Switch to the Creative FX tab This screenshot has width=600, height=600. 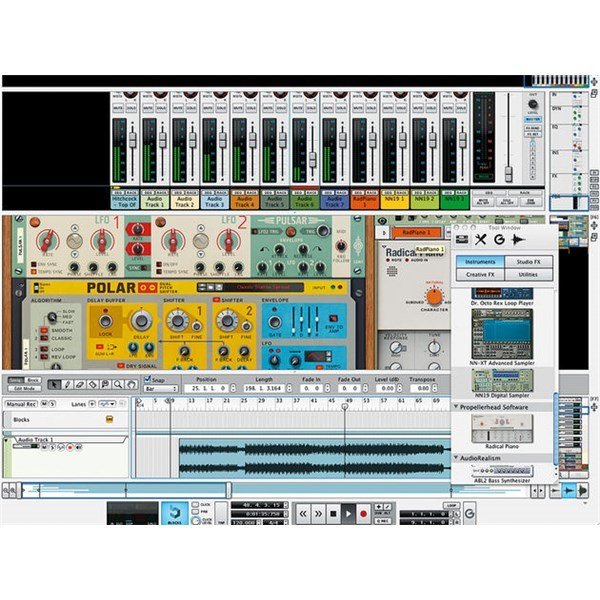[478, 274]
